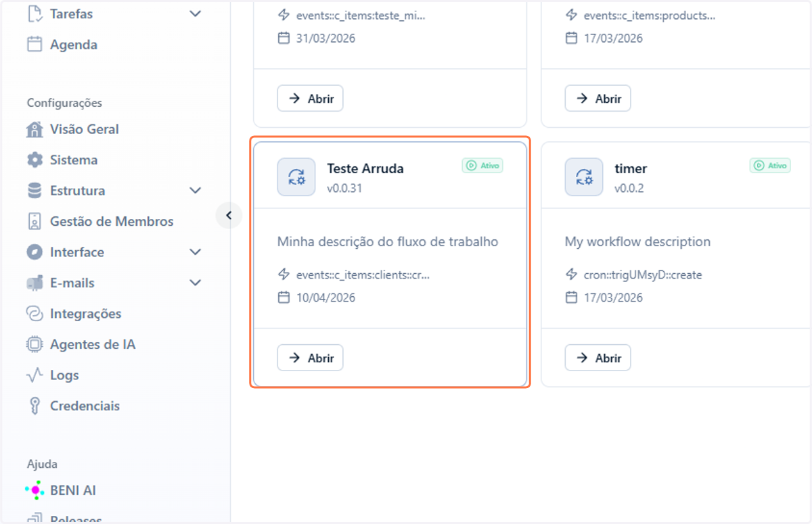Click the E-mails mailbox icon
The height and width of the screenshot is (524, 812).
[x=35, y=283]
